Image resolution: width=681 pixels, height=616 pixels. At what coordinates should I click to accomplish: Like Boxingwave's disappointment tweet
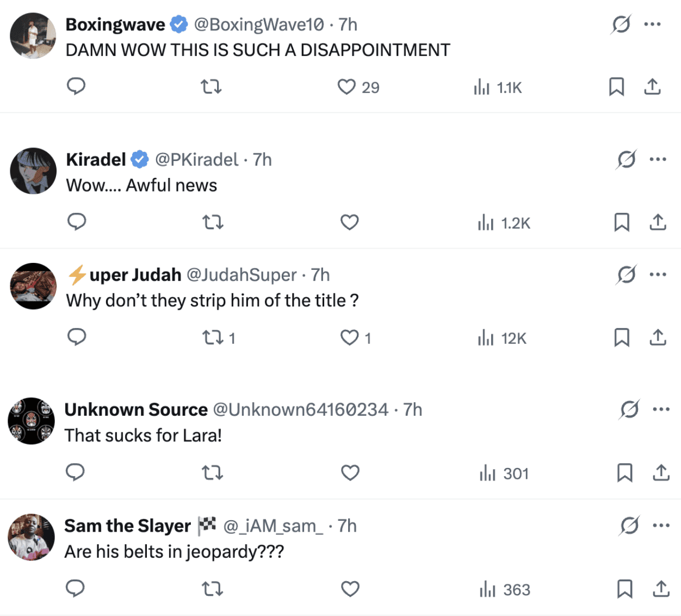point(346,87)
